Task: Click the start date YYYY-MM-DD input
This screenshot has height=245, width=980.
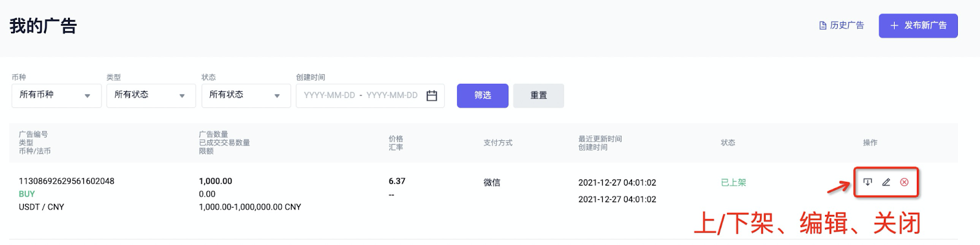Action: click(x=330, y=96)
